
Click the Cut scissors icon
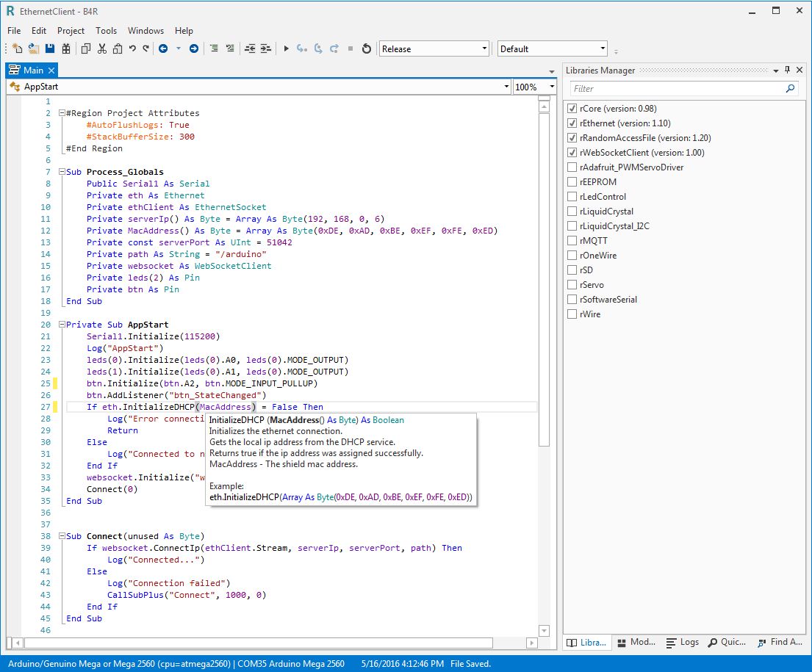click(x=101, y=49)
